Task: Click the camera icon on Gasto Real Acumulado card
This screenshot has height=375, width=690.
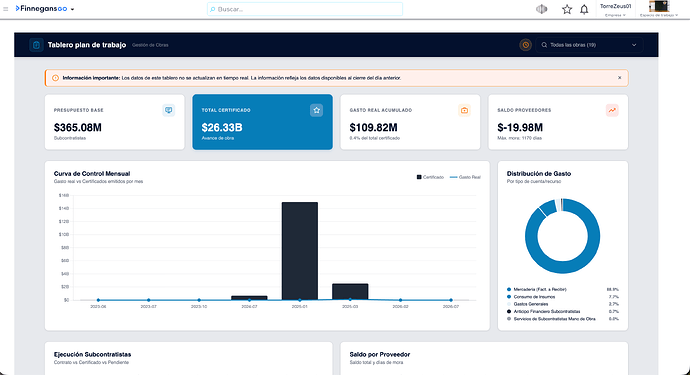Action: click(x=464, y=110)
